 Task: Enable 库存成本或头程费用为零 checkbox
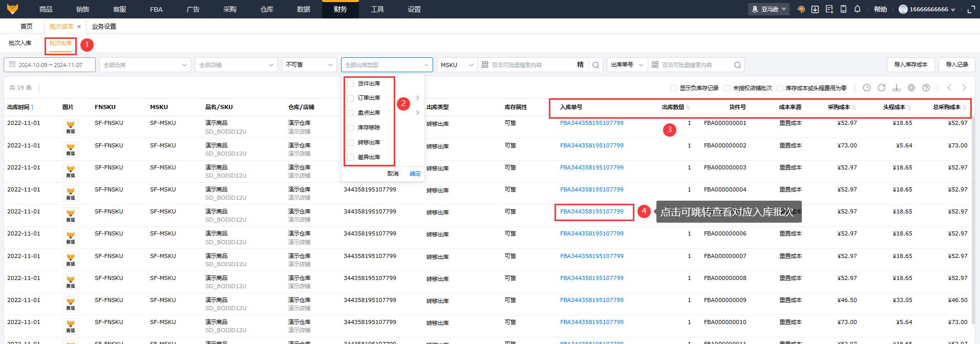tap(780, 88)
